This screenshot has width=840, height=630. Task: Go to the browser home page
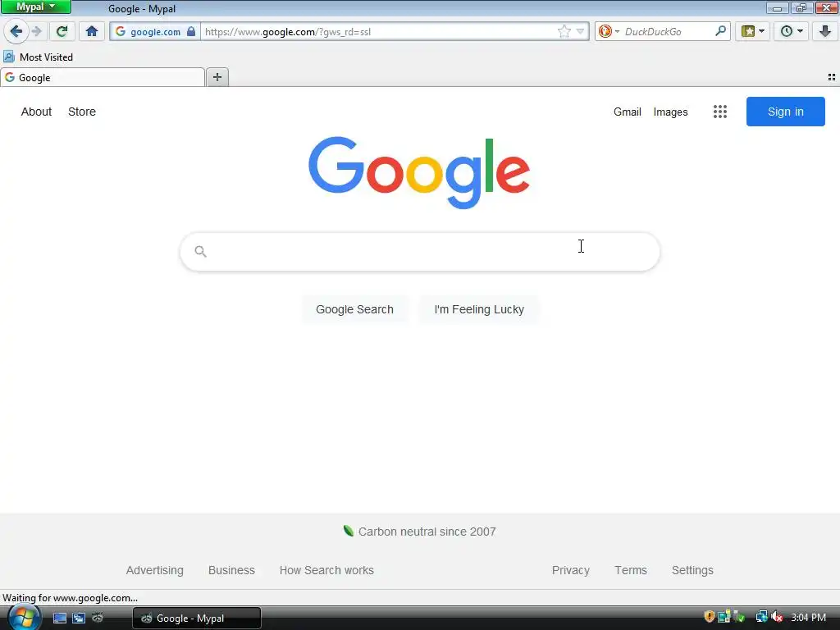click(92, 32)
